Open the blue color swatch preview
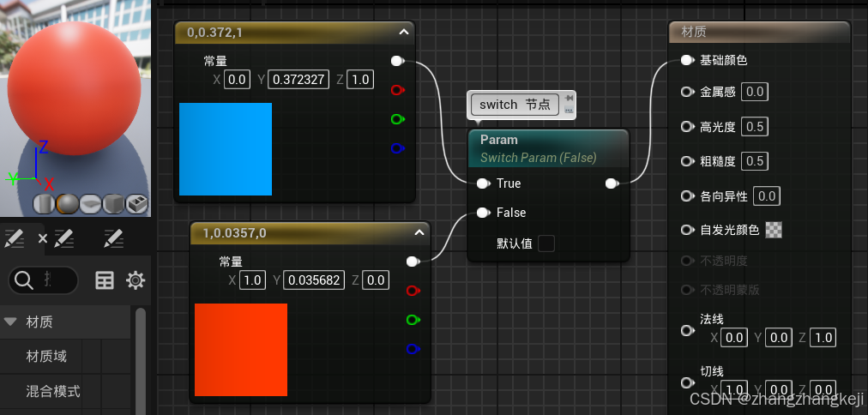 tap(226, 149)
